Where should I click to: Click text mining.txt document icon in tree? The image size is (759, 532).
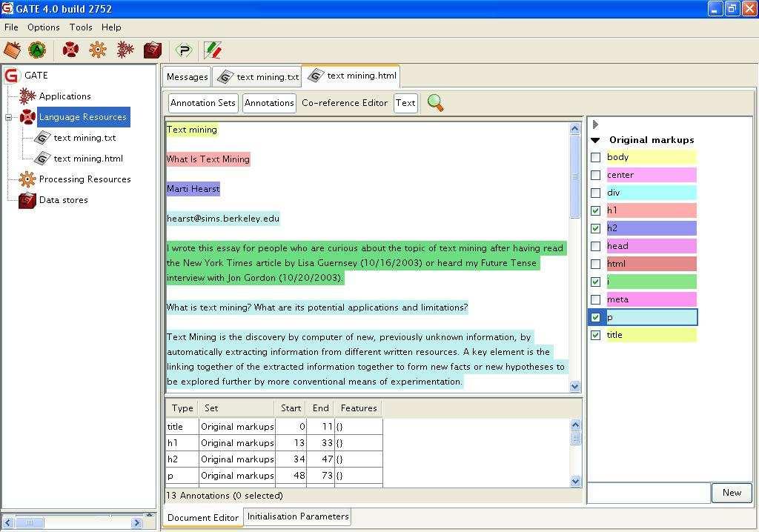click(x=42, y=138)
